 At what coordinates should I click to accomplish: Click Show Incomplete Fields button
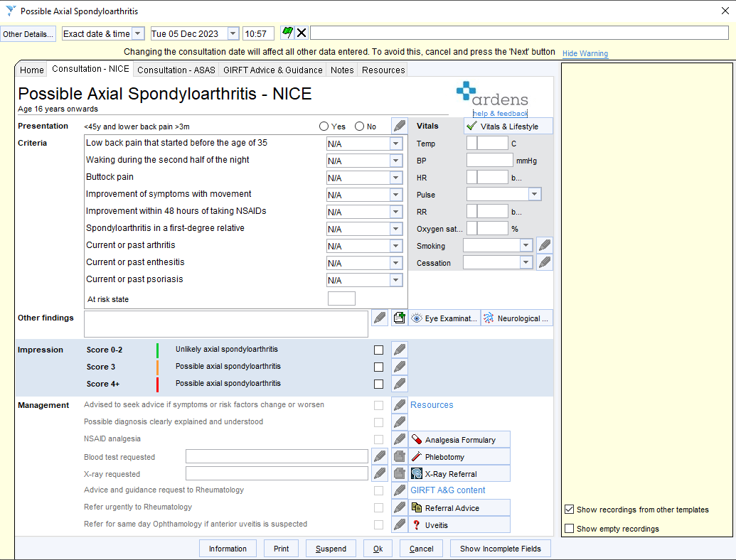(501, 549)
